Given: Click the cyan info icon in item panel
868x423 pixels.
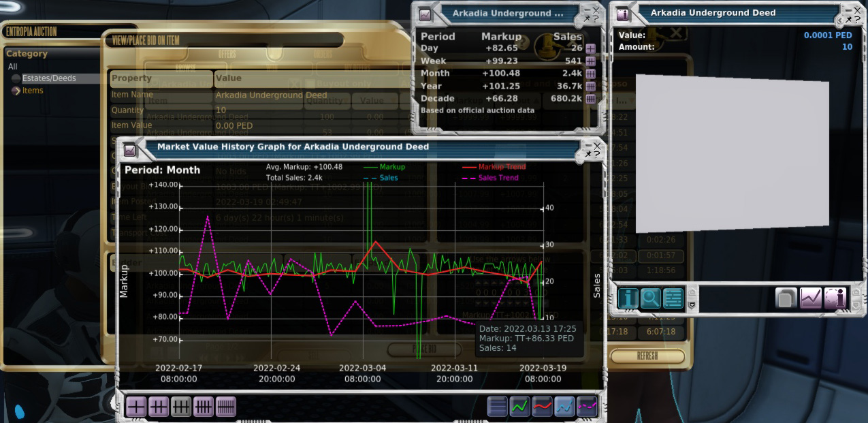Looking at the screenshot, I should click(628, 298).
